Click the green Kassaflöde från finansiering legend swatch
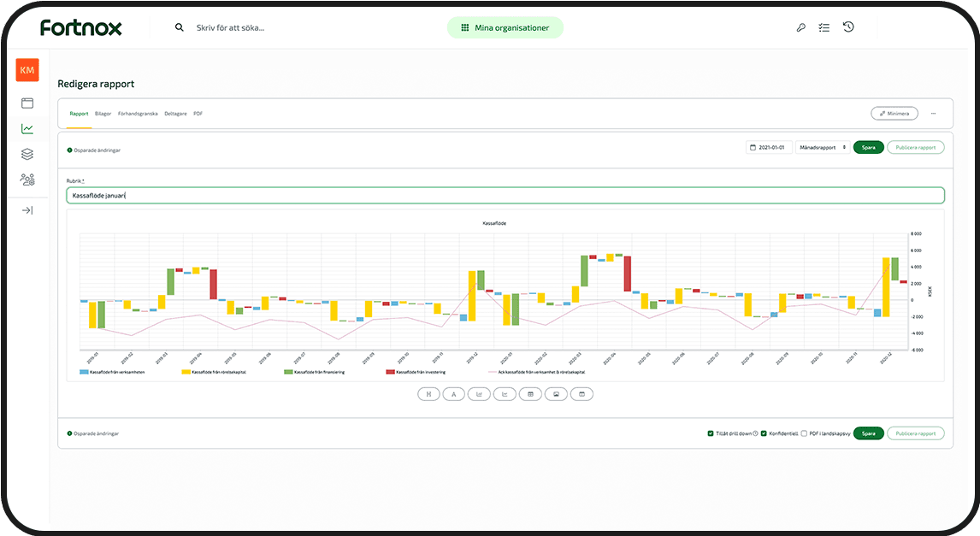The width and height of the screenshot is (980, 536). pos(288,373)
